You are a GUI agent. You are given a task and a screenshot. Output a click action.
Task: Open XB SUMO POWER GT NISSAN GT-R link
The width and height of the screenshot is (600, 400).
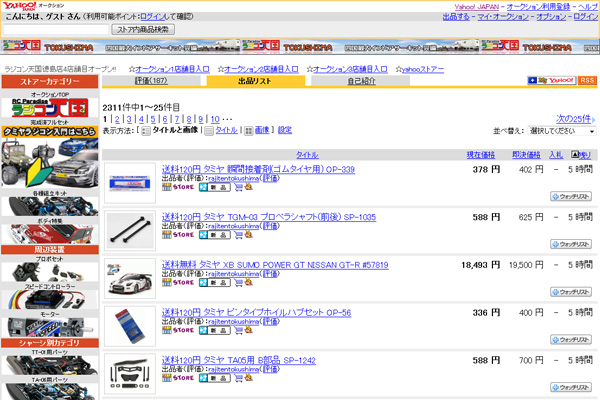coord(275,265)
